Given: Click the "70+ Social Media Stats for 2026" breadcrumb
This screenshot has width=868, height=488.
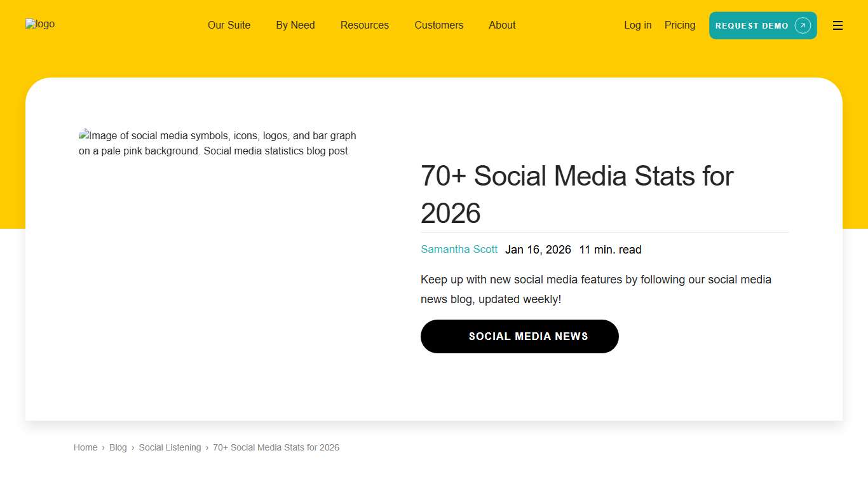Looking at the screenshot, I should (x=276, y=447).
